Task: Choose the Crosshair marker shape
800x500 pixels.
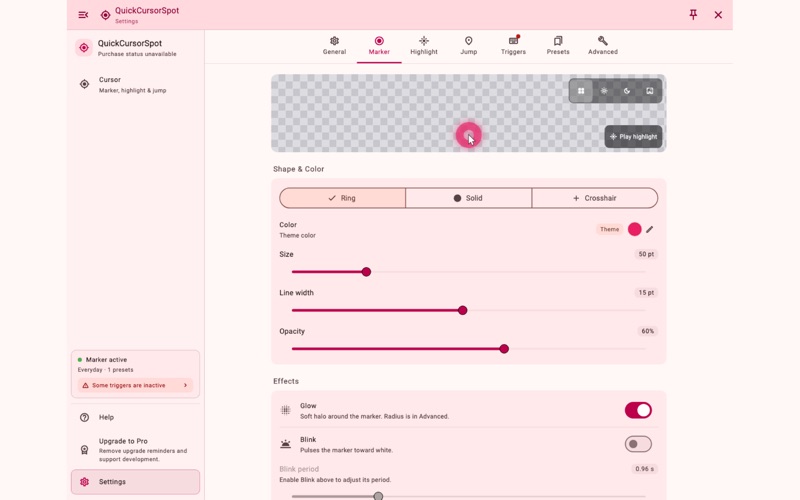Action: point(595,198)
